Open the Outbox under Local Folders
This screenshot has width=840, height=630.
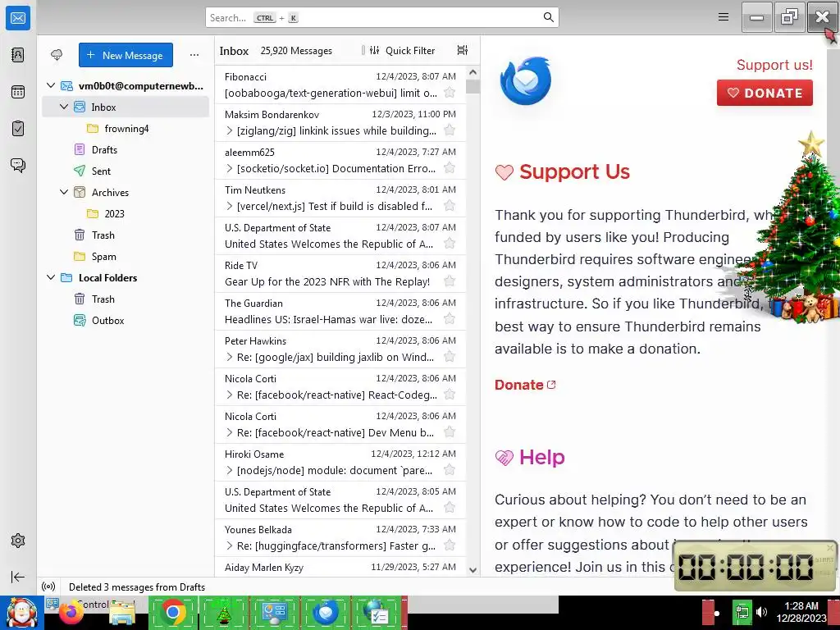[126, 321]
